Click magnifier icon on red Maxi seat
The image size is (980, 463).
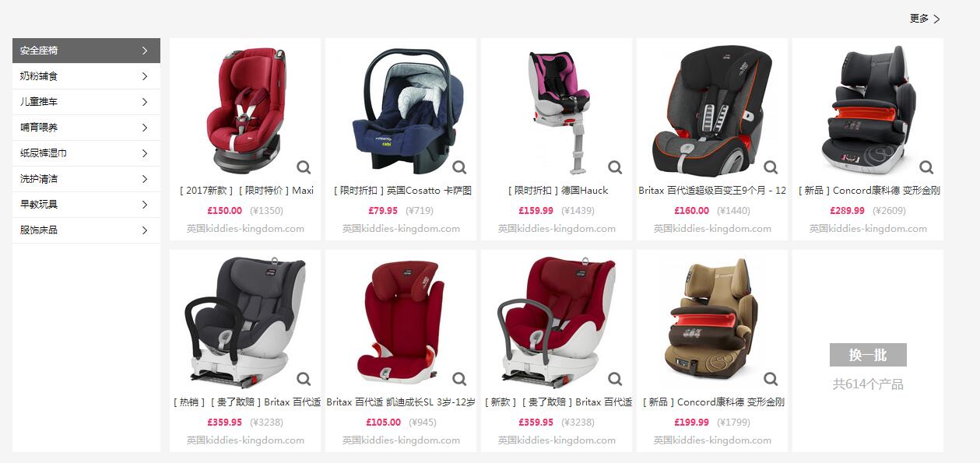(x=304, y=167)
